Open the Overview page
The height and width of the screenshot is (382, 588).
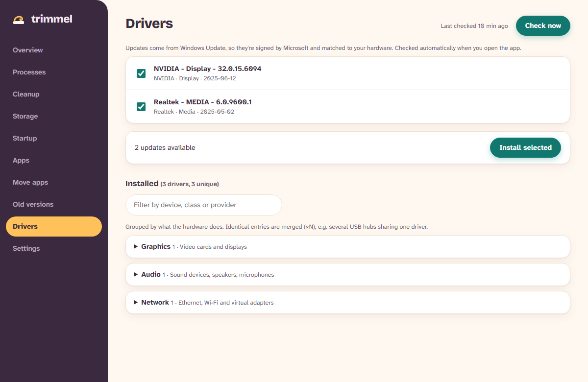[54, 50]
